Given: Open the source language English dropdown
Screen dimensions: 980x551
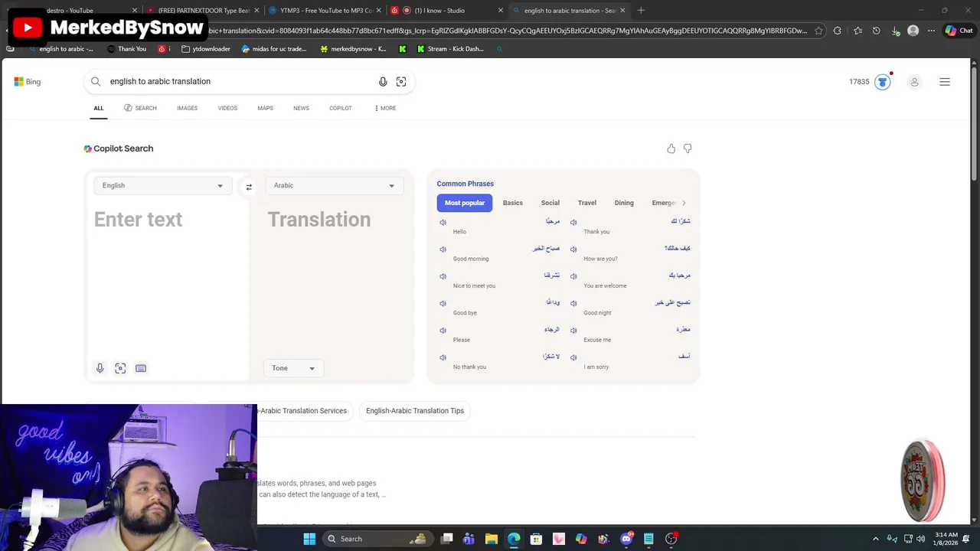Looking at the screenshot, I should click(163, 186).
